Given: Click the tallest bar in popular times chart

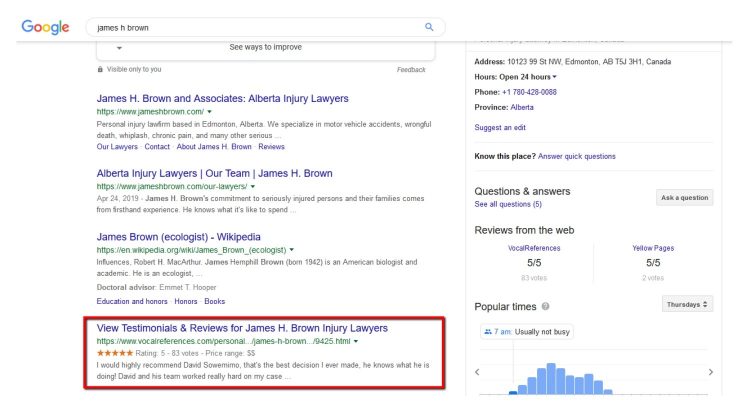Looking at the screenshot, I should click(551, 379).
